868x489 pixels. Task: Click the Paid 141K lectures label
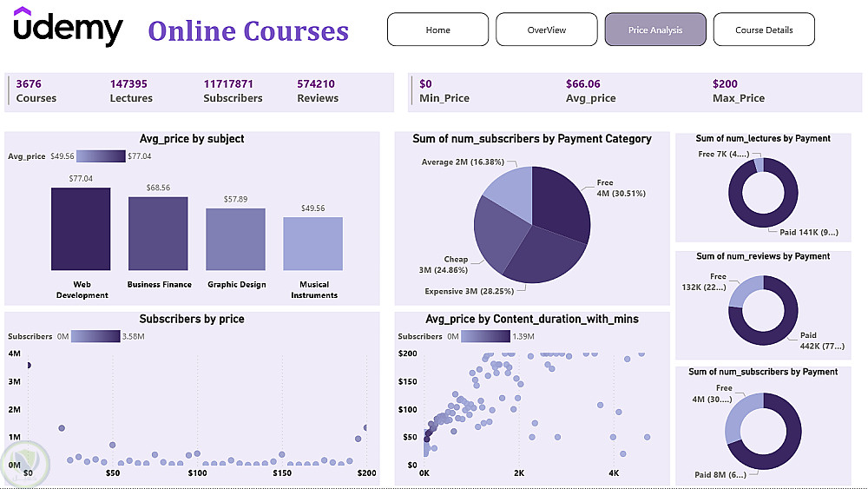click(x=809, y=232)
